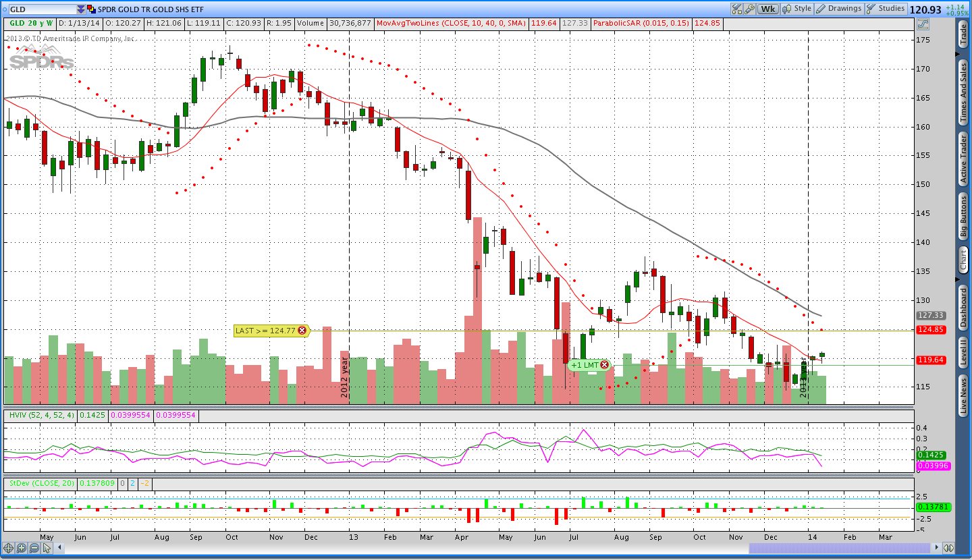This screenshot has width=972, height=560.
Task: Click the GLD 20 y W chart label
Action: tap(30, 23)
